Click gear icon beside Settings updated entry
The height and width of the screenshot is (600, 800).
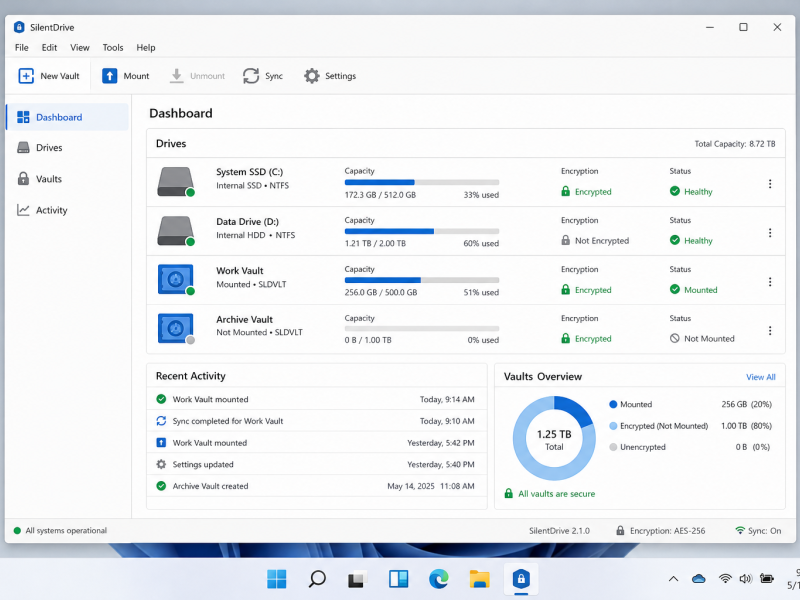[x=161, y=464]
